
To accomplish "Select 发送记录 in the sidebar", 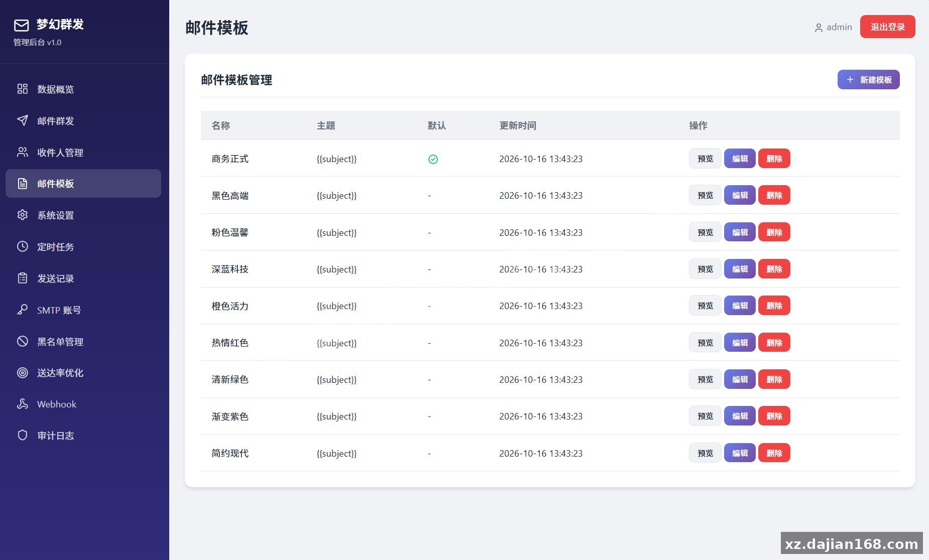I will pos(83,278).
